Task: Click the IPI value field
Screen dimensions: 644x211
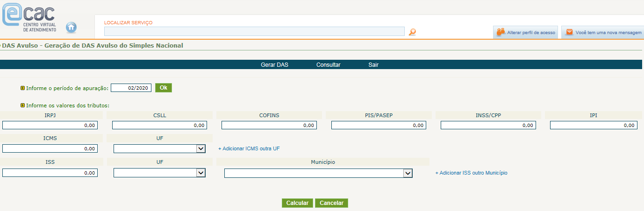Action: tap(594, 125)
